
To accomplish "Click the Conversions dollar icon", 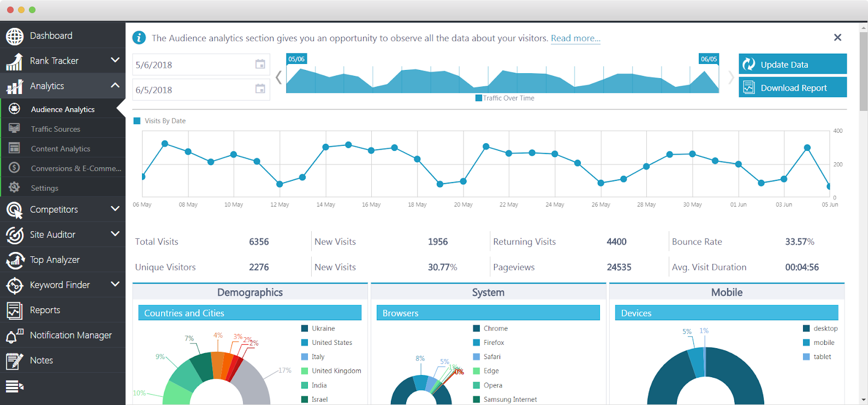I will point(15,168).
